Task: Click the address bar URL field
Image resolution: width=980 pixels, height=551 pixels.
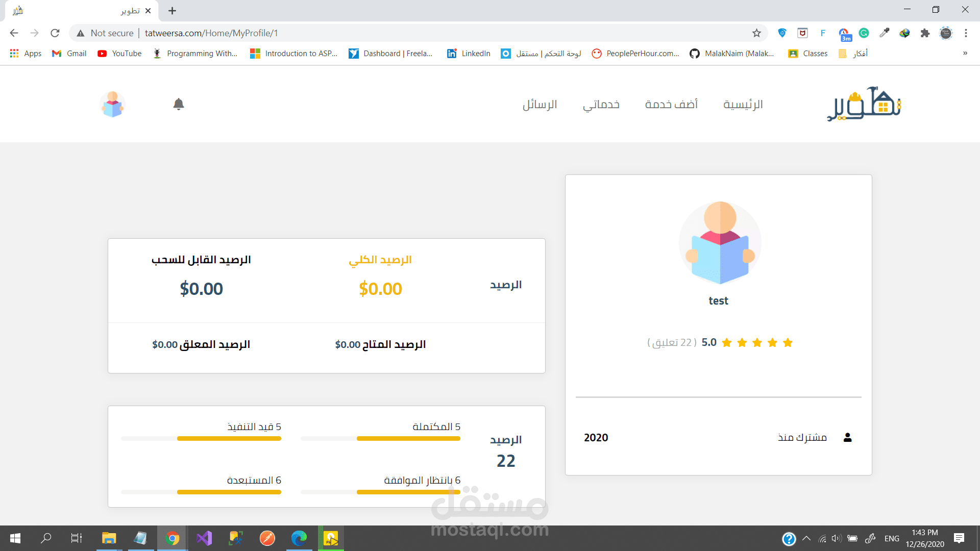Action: pyautogui.click(x=408, y=33)
